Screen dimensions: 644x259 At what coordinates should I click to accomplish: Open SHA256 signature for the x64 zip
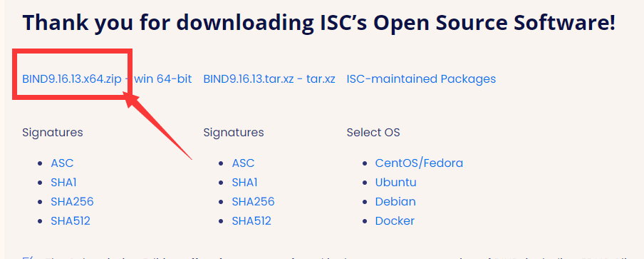point(72,201)
